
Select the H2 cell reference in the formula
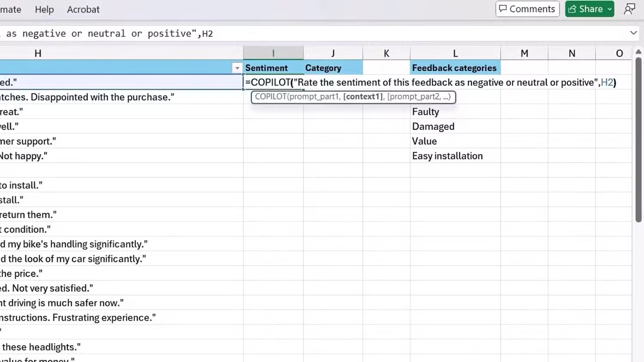608,82
